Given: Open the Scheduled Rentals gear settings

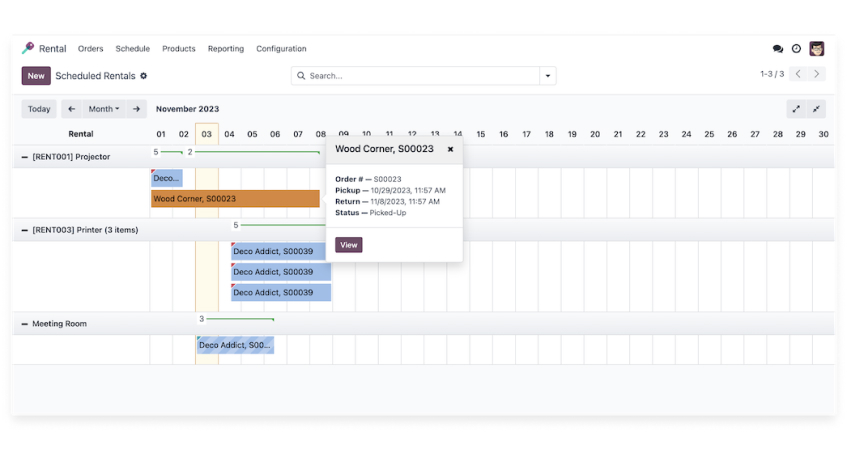Looking at the screenshot, I should (144, 76).
